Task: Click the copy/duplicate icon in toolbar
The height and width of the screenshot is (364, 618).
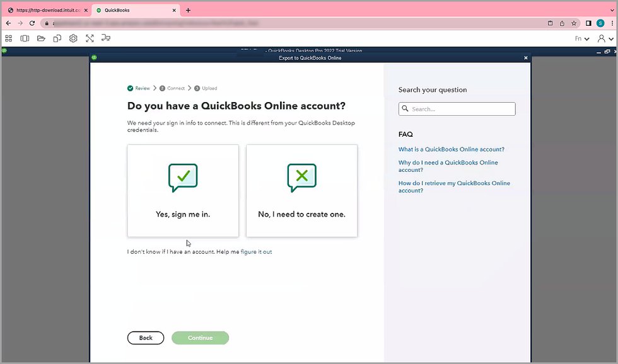Action: tap(57, 38)
